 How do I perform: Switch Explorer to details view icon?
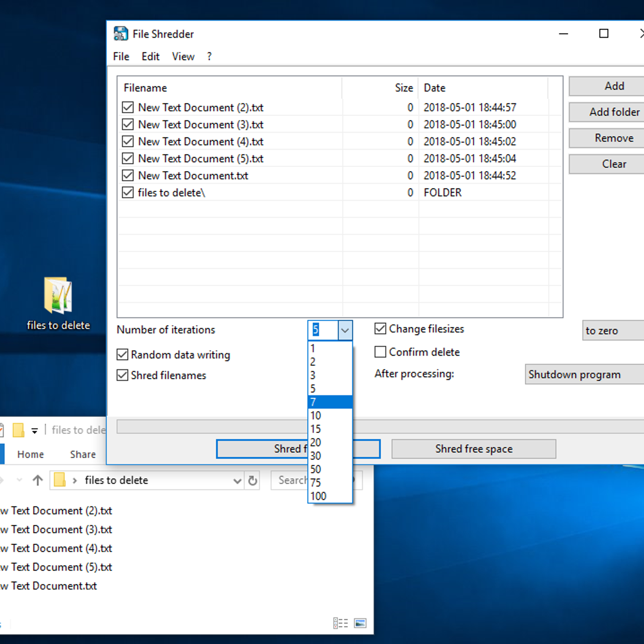(341, 623)
